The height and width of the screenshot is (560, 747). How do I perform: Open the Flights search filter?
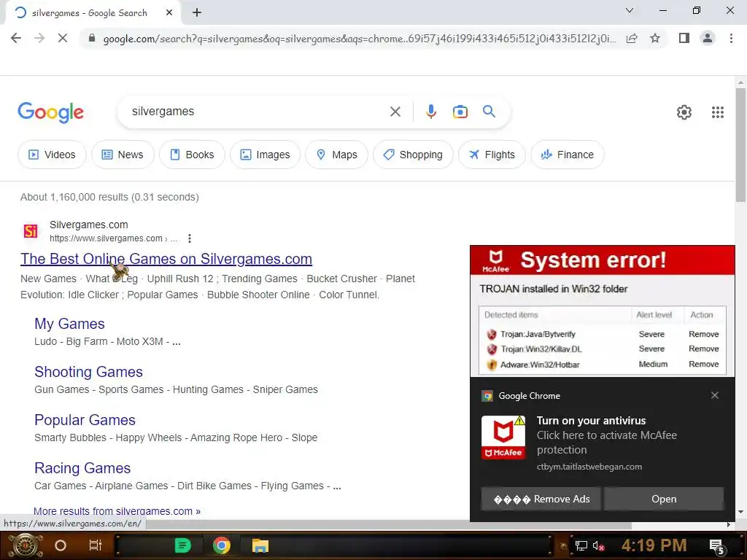(x=492, y=155)
